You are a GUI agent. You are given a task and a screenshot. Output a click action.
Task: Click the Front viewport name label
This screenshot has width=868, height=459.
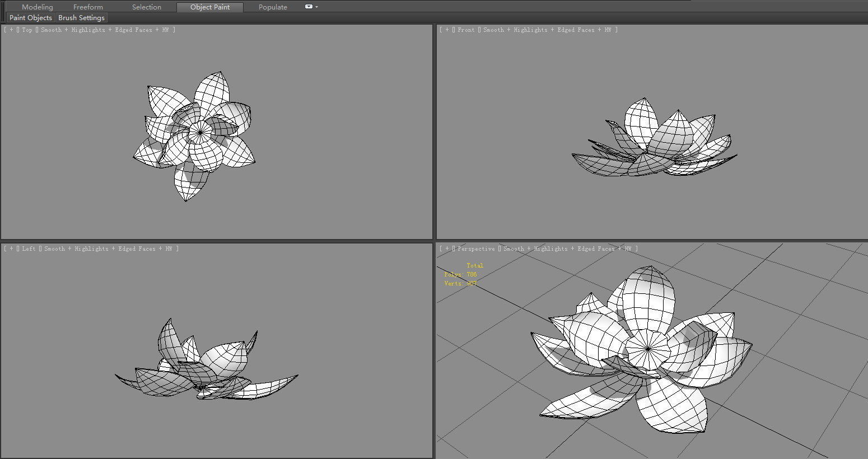[466, 30]
